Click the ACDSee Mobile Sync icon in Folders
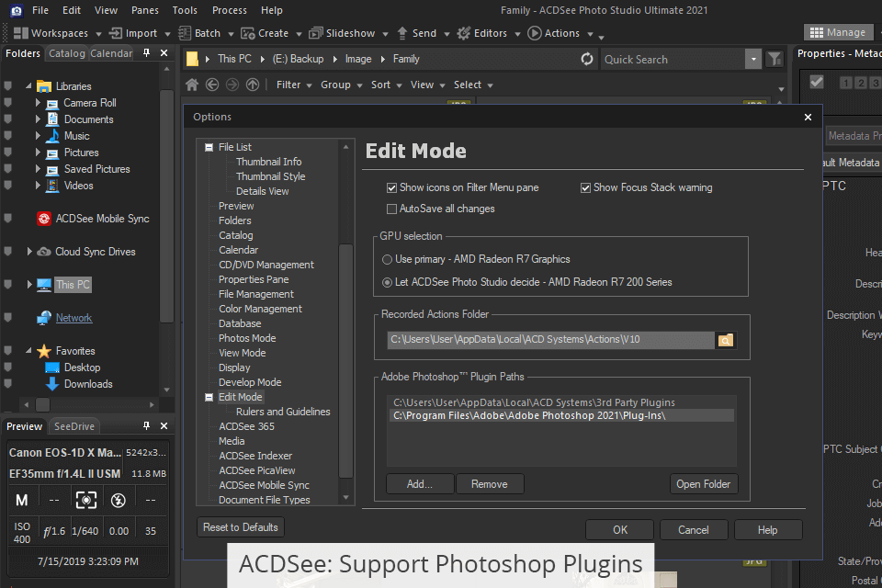 tap(44, 219)
